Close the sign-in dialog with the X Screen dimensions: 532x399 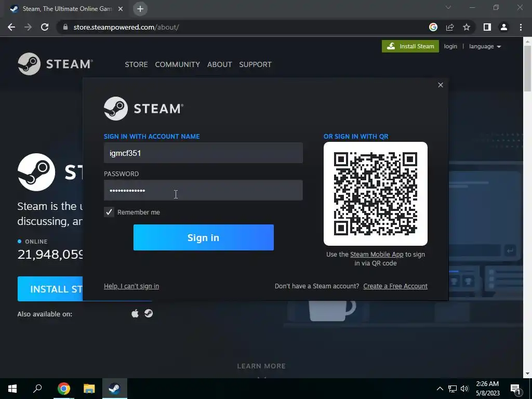tap(441, 85)
